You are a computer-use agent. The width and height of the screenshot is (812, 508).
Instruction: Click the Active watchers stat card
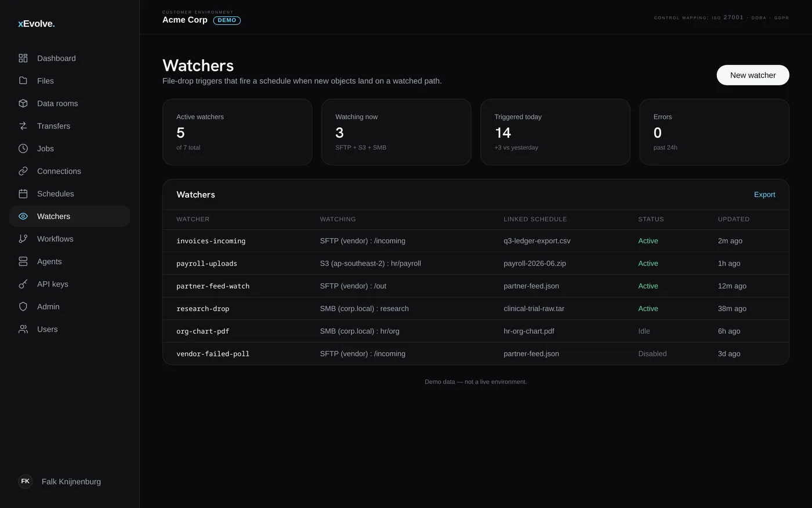(237, 132)
